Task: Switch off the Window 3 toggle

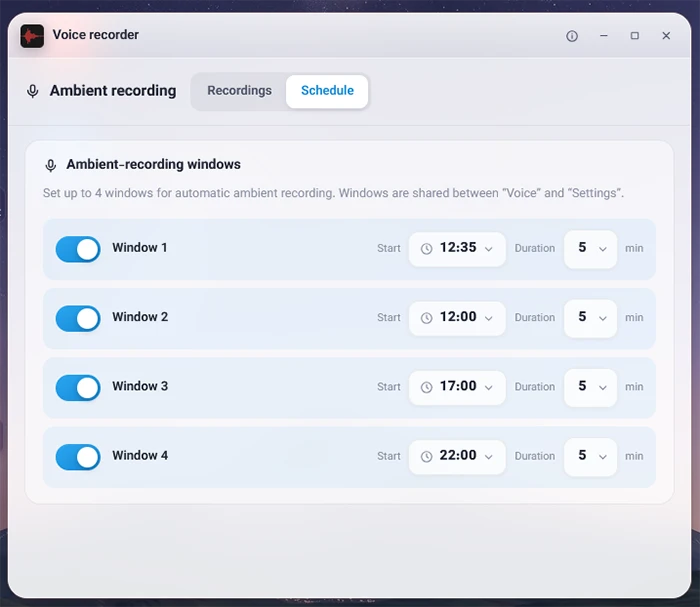Action: [x=78, y=387]
